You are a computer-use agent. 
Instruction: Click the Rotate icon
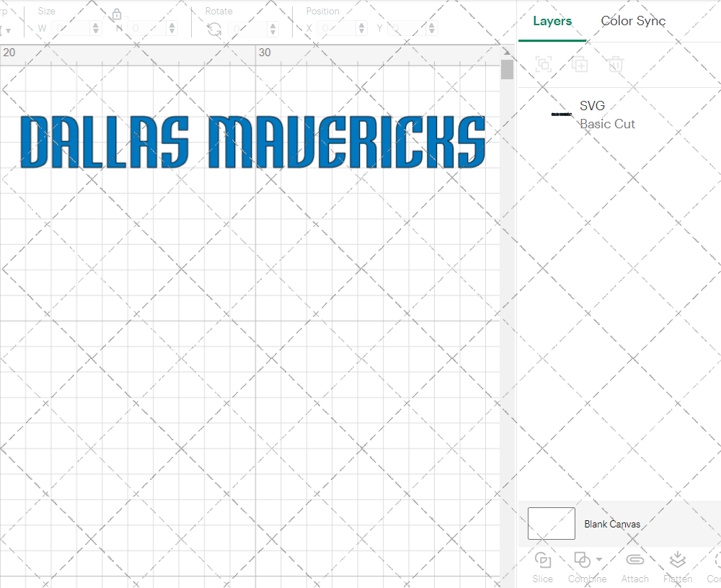pos(214,30)
